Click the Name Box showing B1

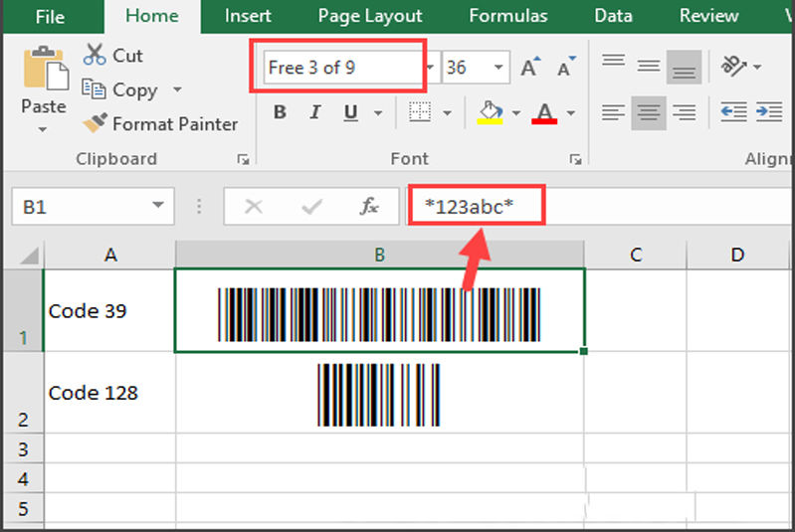[82, 206]
